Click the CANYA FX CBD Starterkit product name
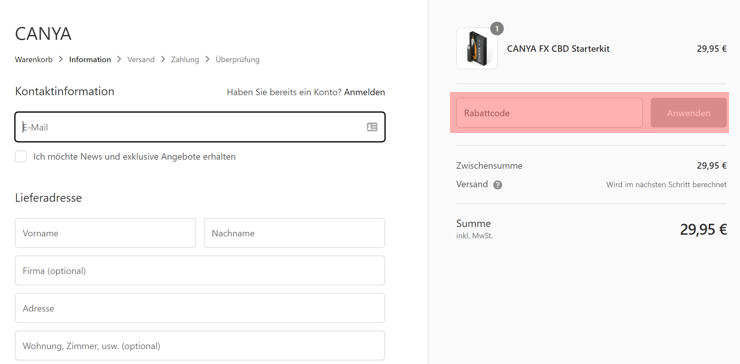The image size is (740, 364). 558,49
